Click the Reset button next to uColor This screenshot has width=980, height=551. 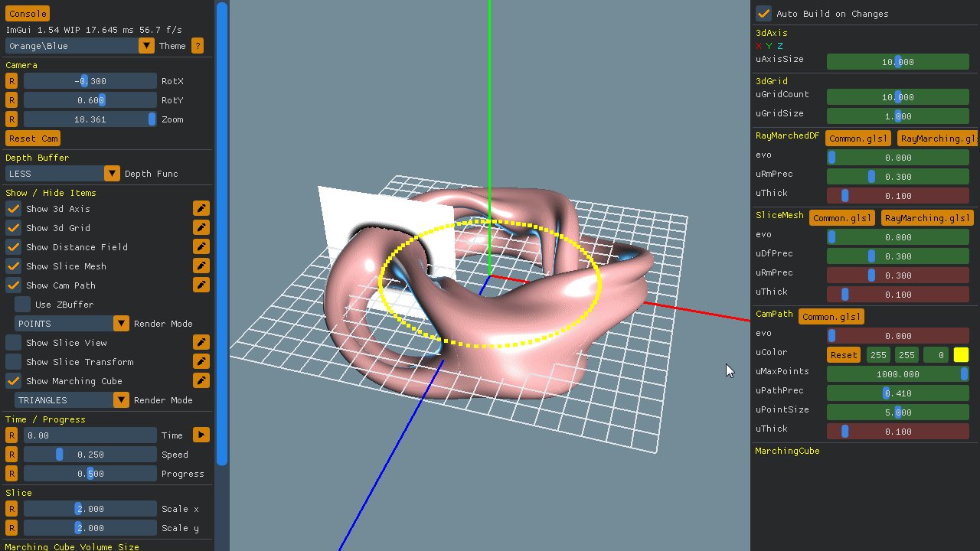[x=843, y=354]
